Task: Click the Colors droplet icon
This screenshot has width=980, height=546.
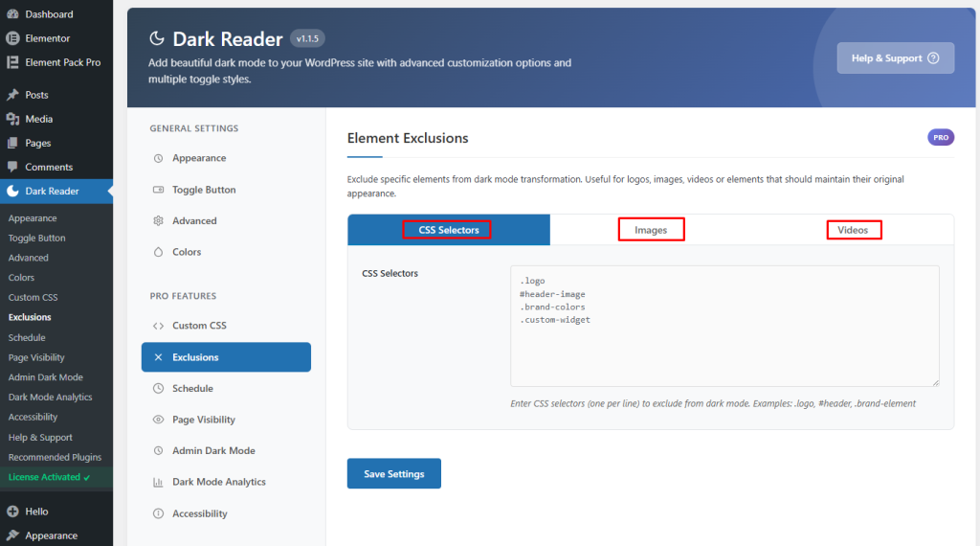Action: point(158,252)
